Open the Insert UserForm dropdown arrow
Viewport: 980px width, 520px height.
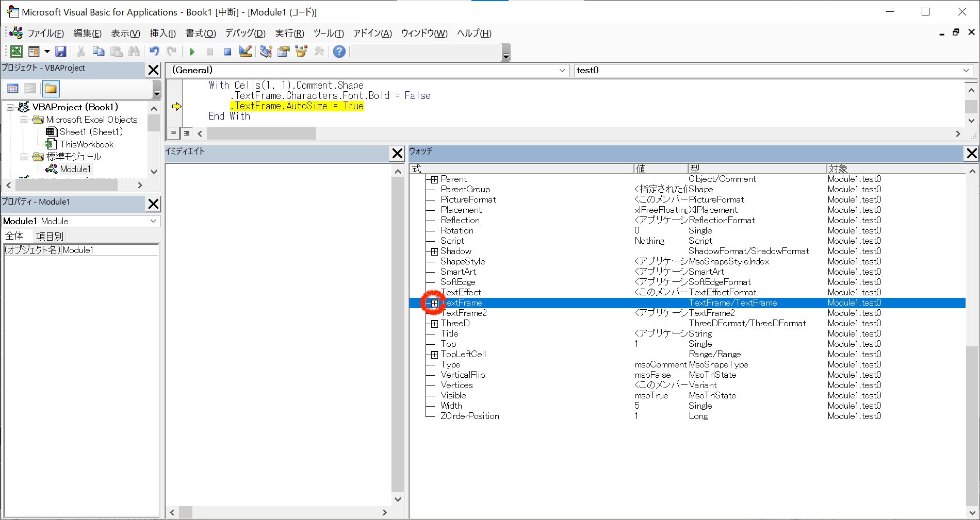click(x=47, y=52)
